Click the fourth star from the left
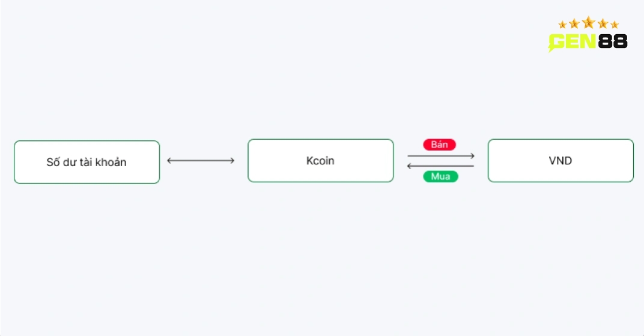The width and height of the screenshot is (644, 336). pos(603,23)
